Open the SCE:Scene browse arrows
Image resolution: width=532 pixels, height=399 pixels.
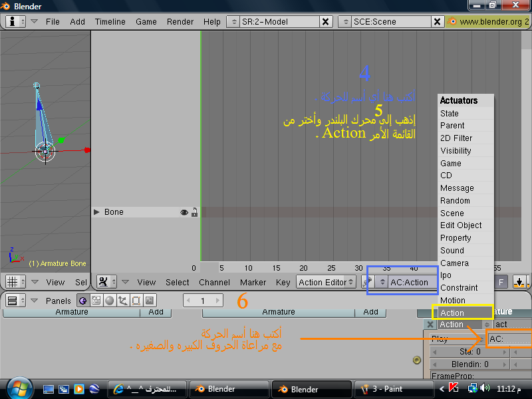[345, 22]
